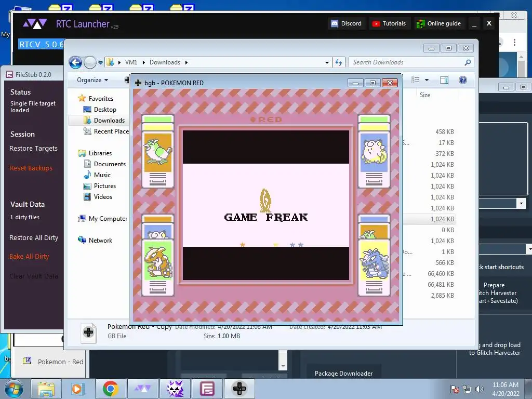Open the Organize menu
532x399 pixels.
pyautogui.click(x=92, y=79)
